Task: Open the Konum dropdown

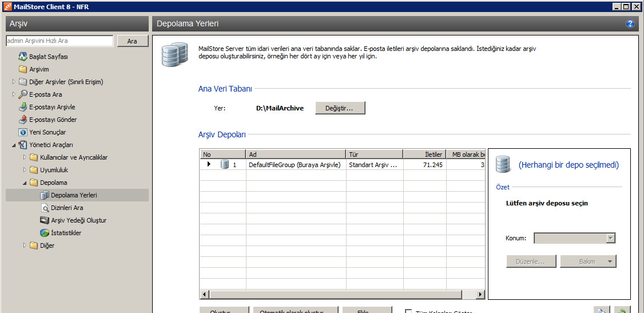Action: 575,238
